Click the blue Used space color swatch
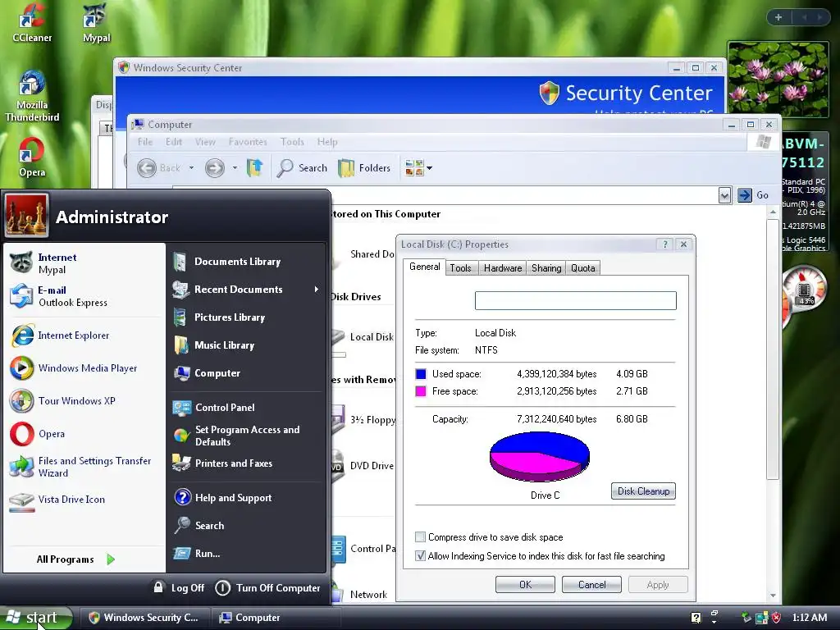The image size is (840, 630). coord(421,373)
